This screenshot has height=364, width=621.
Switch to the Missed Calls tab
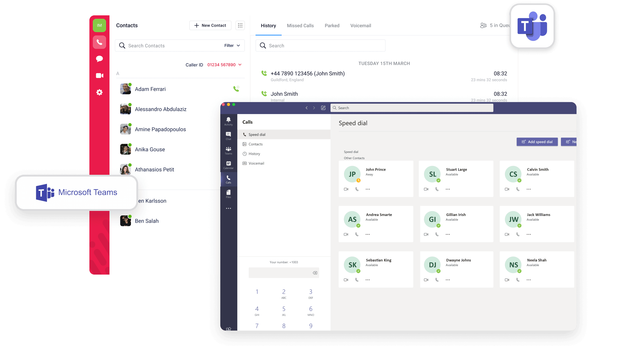tap(300, 25)
